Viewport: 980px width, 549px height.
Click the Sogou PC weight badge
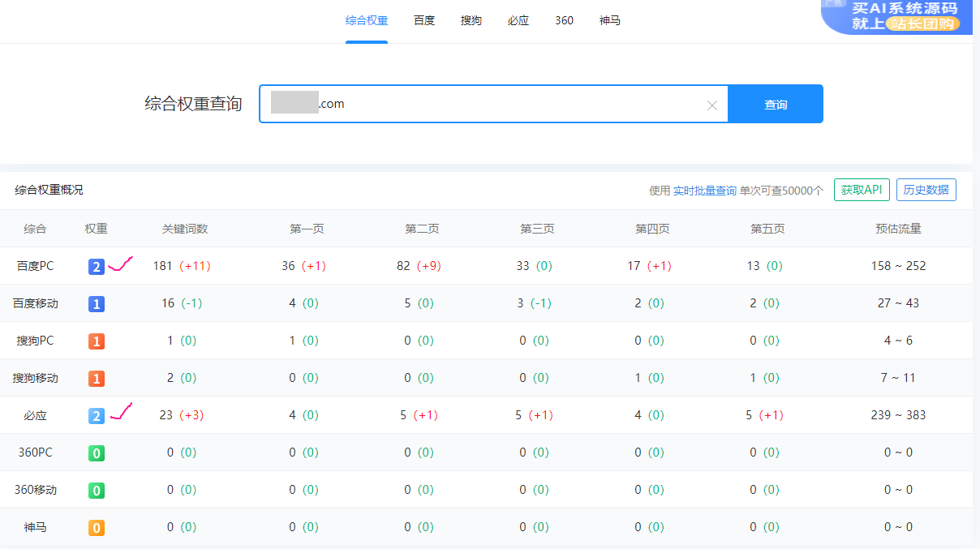pos(97,341)
